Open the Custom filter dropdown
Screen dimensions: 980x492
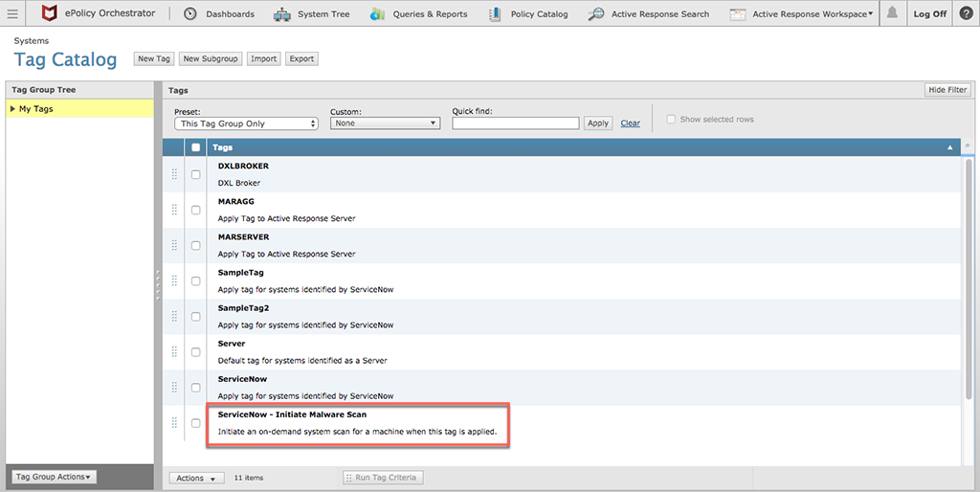(x=385, y=123)
